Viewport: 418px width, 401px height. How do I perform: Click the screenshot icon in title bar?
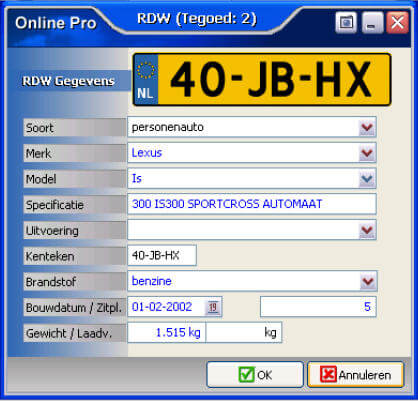pos(346,23)
